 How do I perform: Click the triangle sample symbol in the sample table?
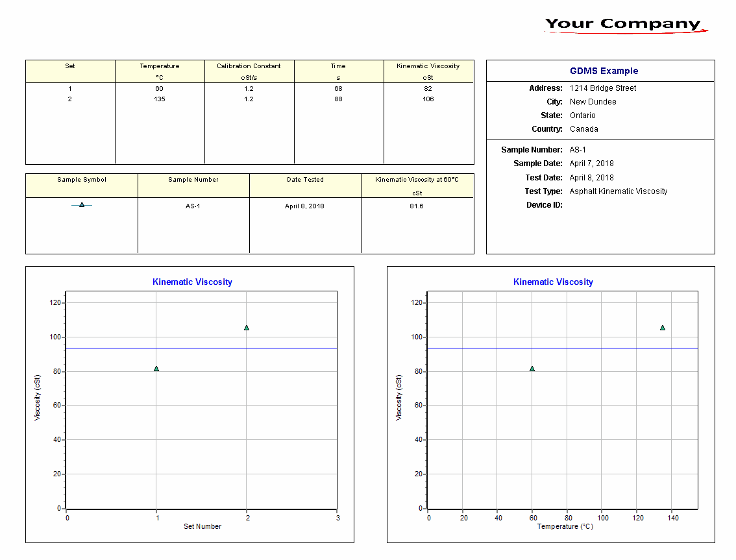pos(82,205)
